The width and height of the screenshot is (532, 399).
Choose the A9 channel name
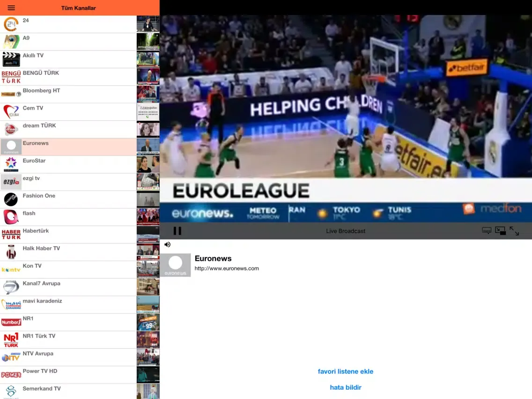click(26, 38)
